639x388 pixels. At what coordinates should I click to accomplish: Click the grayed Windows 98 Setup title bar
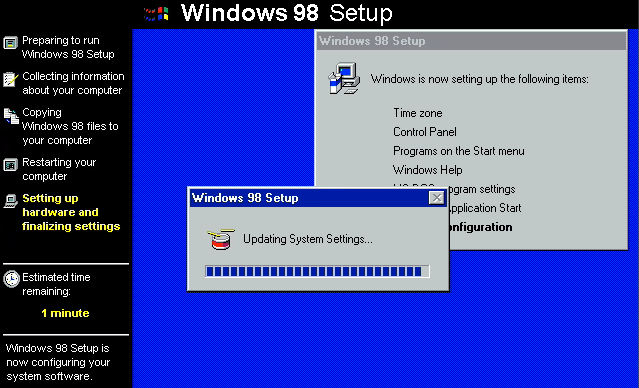pyautogui.click(x=472, y=41)
